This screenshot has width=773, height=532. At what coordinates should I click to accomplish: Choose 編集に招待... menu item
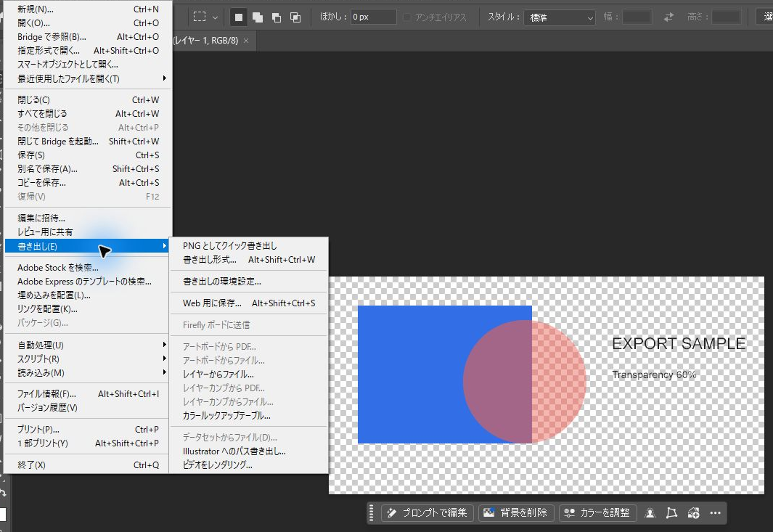(88, 218)
